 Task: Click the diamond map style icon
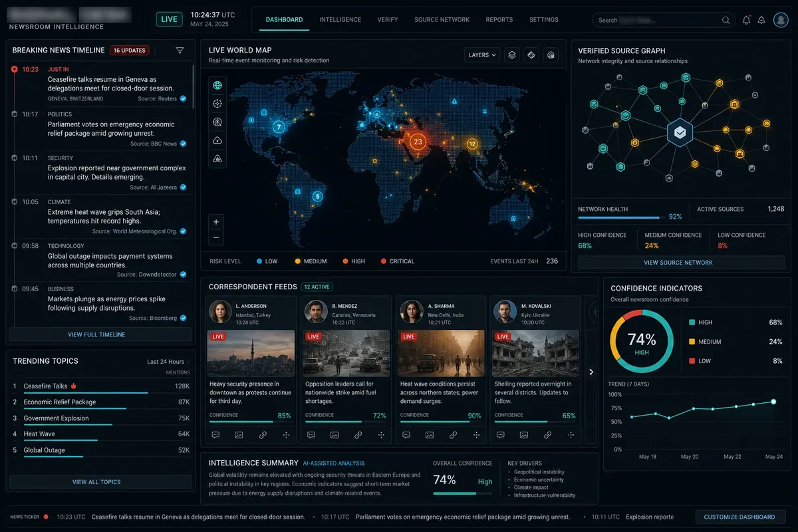tap(531, 55)
